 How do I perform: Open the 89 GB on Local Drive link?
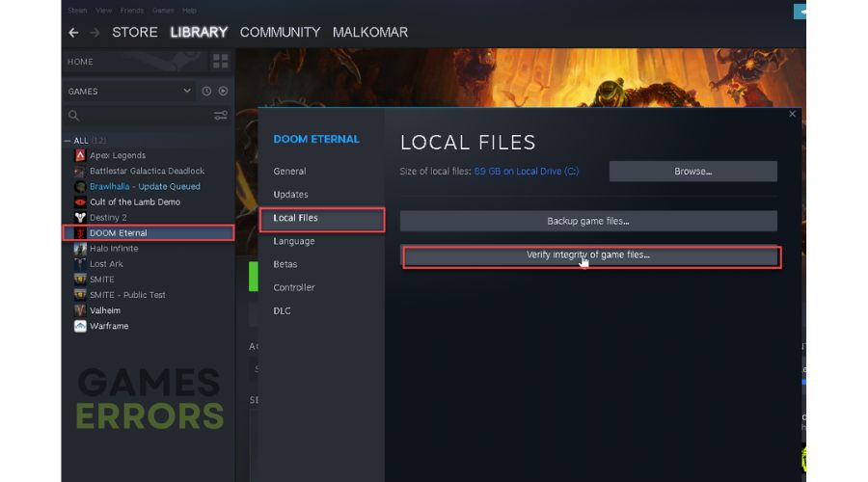527,172
